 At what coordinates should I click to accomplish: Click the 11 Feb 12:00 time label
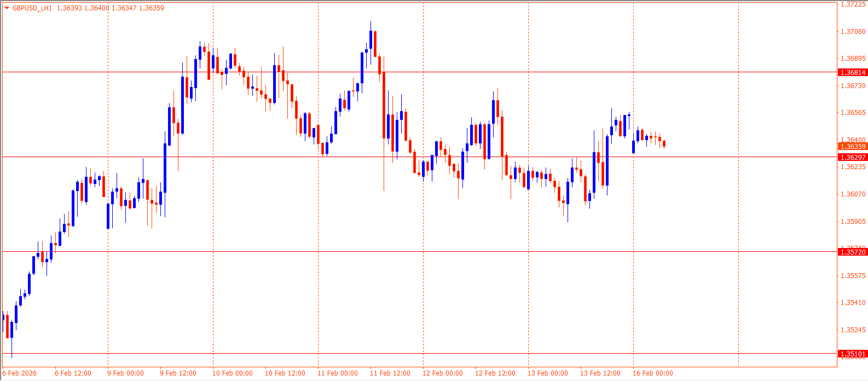[x=390, y=373]
